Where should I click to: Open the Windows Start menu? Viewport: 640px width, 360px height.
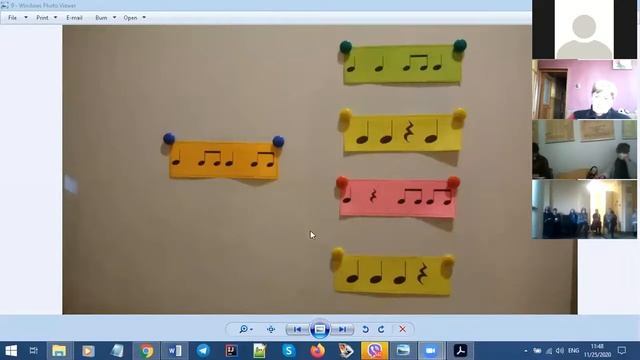[11, 351]
